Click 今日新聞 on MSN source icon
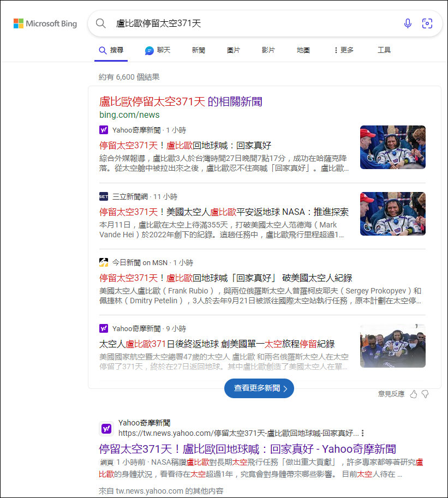The height and width of the screenshot is (498, 448). click(104, 262)
